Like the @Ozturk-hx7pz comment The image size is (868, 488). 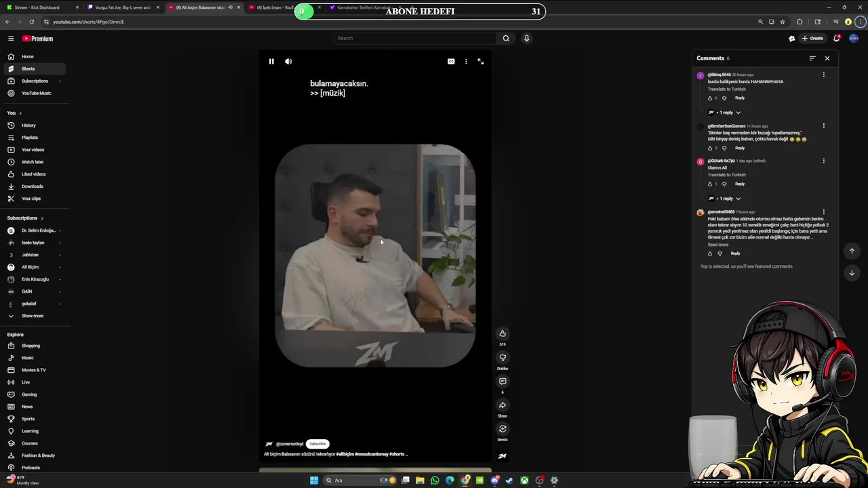point(710,184)
